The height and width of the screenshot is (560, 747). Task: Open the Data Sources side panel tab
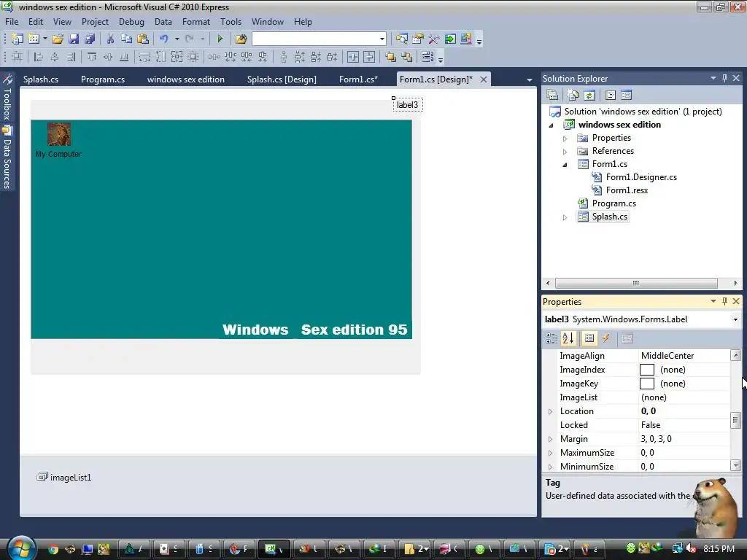[7, 158]
